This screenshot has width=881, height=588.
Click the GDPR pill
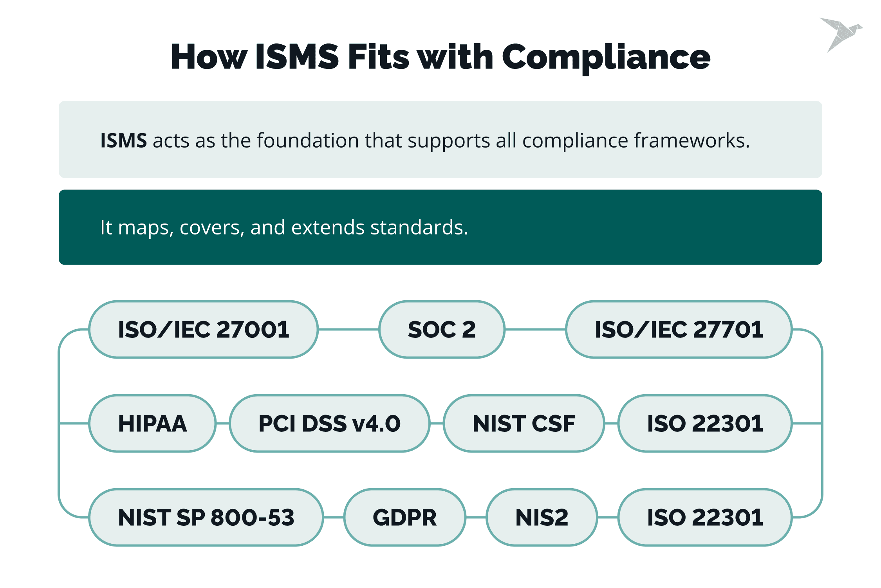coord(404,518)
